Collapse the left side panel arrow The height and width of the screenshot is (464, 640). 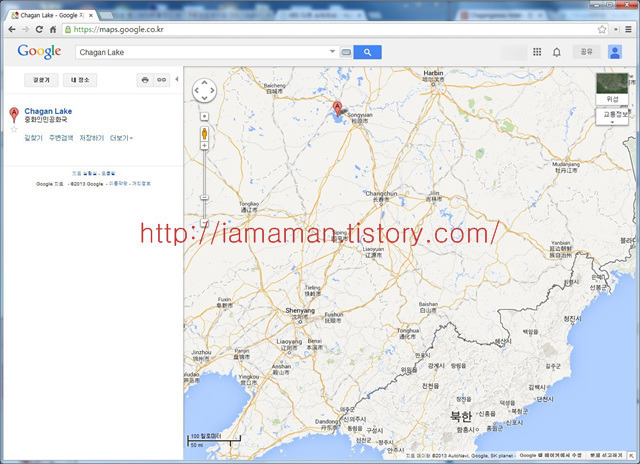(x=177, y=79)
